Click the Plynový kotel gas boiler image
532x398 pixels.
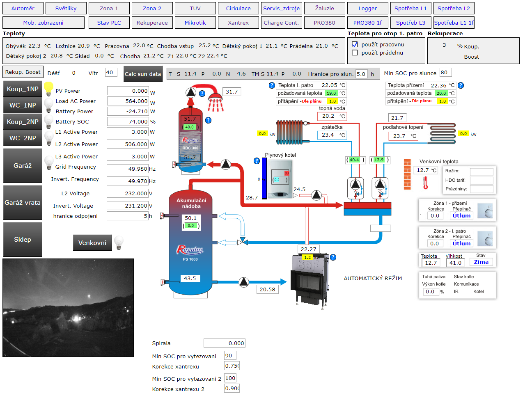tap(280, 178)
